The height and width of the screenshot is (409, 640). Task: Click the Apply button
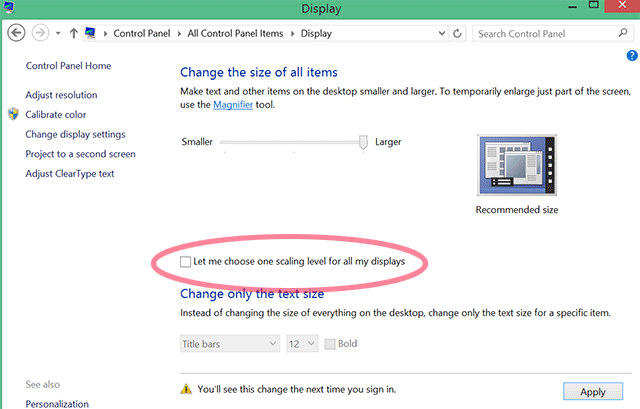(593, 392)
